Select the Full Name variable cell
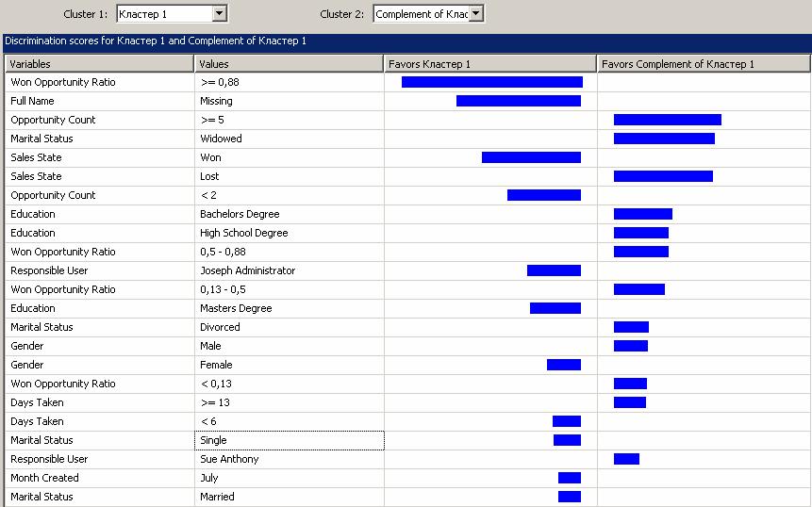This screenshot has height=507, width=812. 99,102
